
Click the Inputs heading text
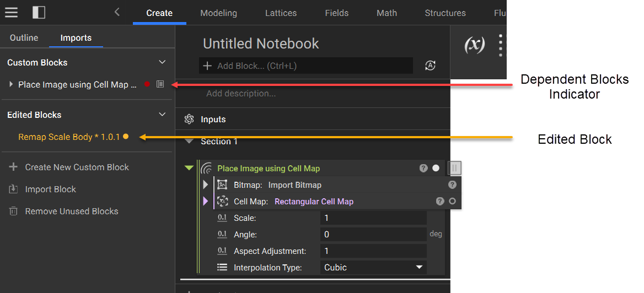(213, 120)
